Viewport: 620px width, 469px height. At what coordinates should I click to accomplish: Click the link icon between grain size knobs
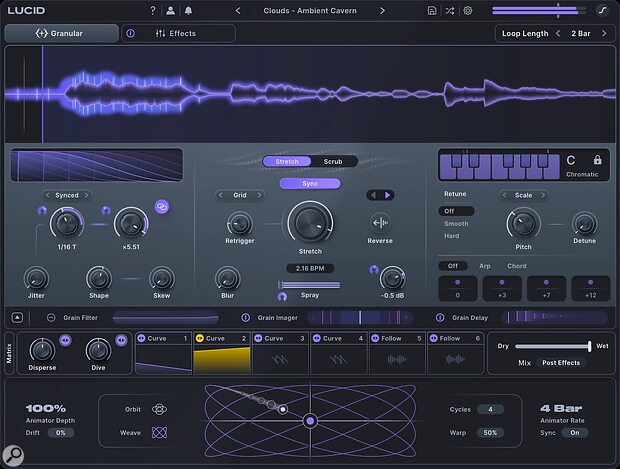pyautogui.click(x=162, y=207)
